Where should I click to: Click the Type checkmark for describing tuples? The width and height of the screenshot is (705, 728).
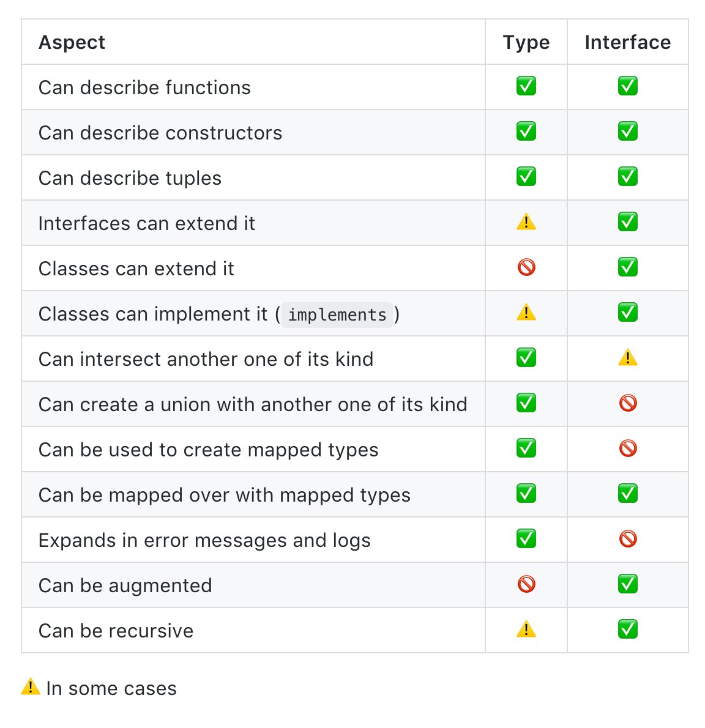[526, 177]
